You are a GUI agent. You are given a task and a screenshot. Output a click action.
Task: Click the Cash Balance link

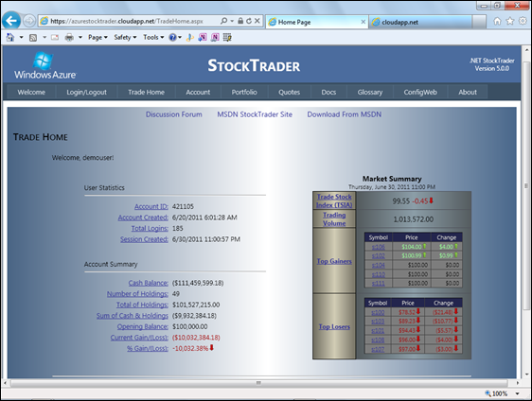coord(149,283)
